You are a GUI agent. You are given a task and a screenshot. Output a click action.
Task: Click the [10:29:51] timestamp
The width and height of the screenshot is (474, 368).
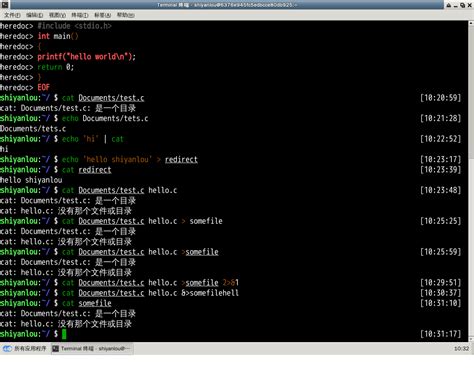[x=440, y=283]
